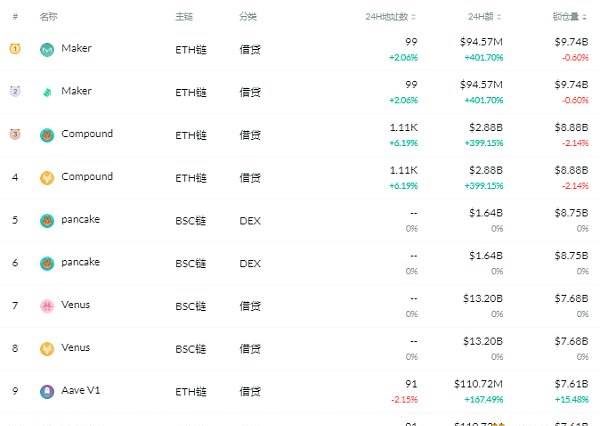
Task: Click the gold rank one medal badge
Action: click(x=15, y=49)
